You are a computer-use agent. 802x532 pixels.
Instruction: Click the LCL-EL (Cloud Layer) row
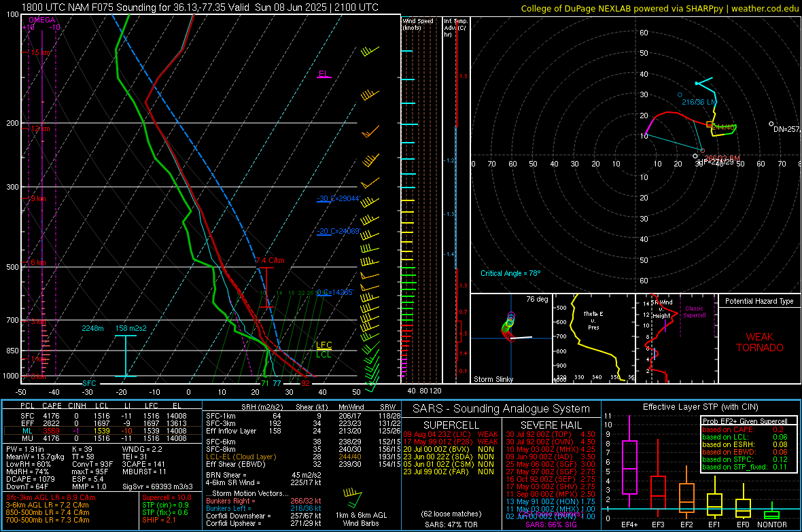[303, 457]
